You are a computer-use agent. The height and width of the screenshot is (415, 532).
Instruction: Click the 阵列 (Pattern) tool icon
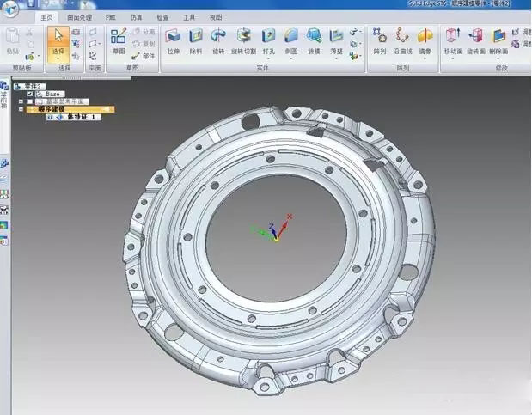[380, 38]
